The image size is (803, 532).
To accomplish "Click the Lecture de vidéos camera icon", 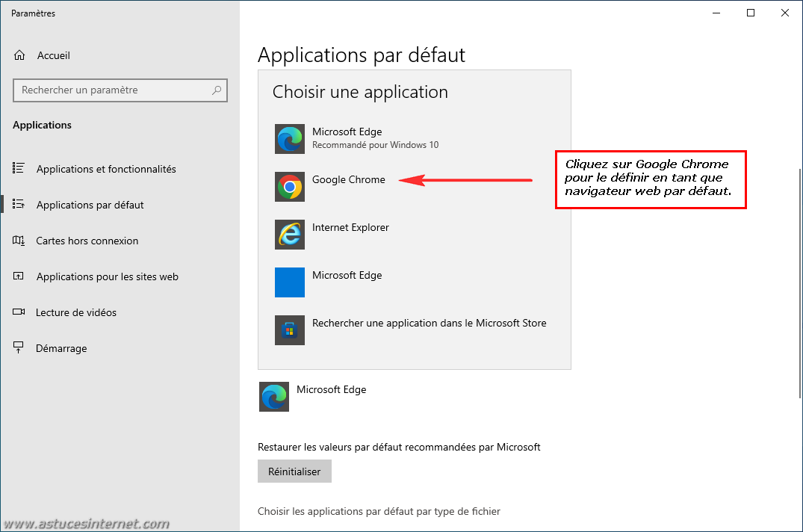I will tap(19, 312).
